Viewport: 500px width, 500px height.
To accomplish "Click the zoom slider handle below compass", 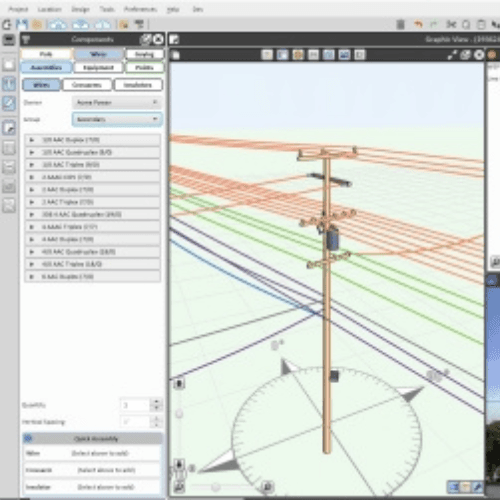I will (216, 487).
